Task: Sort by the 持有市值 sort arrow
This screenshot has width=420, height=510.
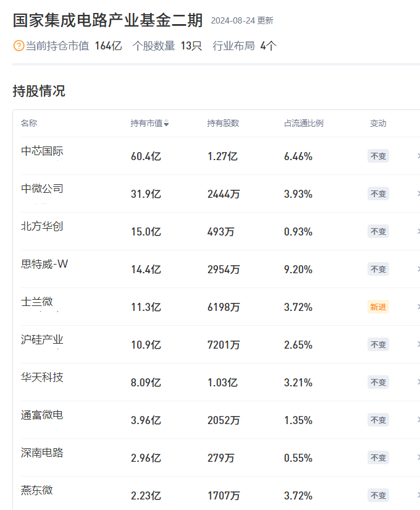Action: click(x=166, y=124)
